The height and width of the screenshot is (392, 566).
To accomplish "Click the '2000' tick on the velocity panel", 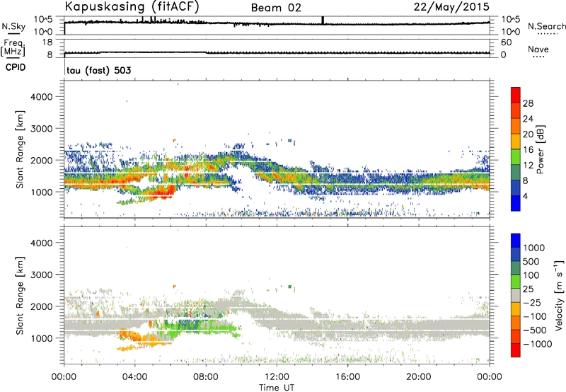I will 41,306.
